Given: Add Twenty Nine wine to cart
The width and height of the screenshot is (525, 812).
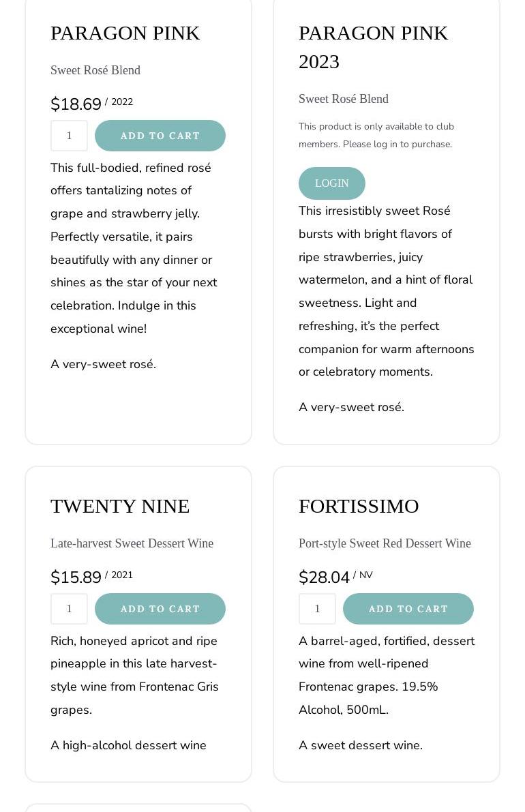Looking at the screenshot, I should point(160,609).
